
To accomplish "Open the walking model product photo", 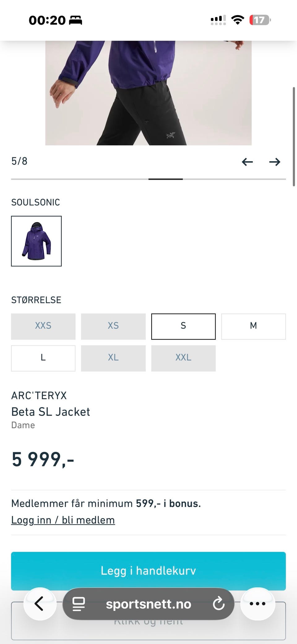I will (x=148, y=93).
